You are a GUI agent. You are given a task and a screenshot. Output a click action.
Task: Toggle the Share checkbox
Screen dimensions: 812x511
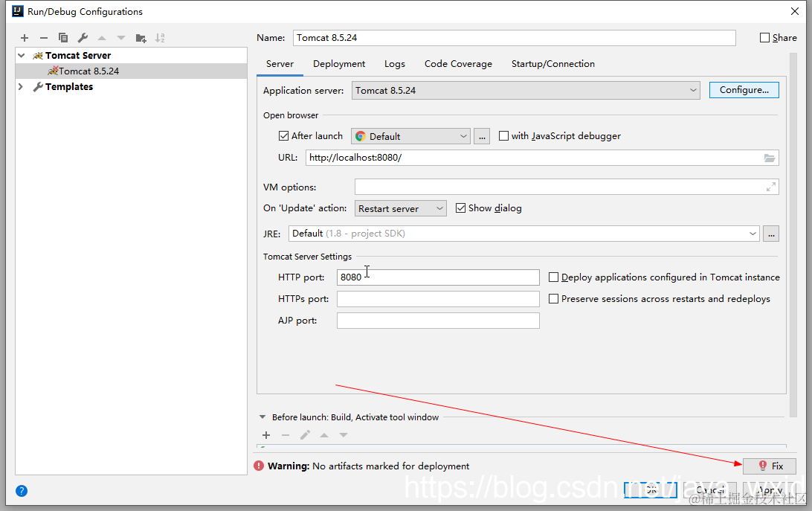point(764,38)
